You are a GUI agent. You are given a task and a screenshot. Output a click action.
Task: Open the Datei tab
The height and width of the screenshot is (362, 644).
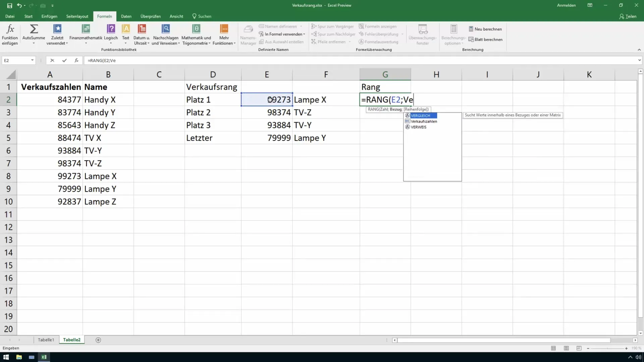click(x=10, y=16)
